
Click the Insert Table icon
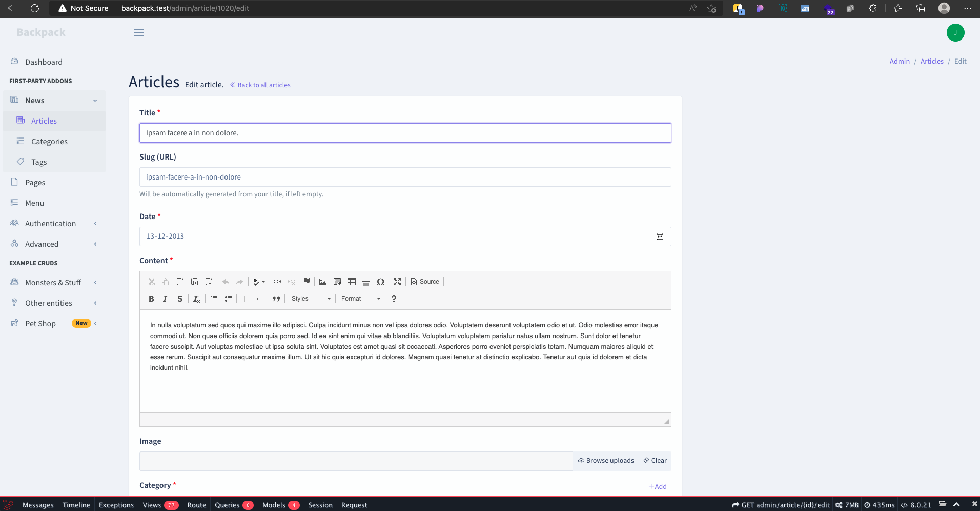[x=352, y=282]
